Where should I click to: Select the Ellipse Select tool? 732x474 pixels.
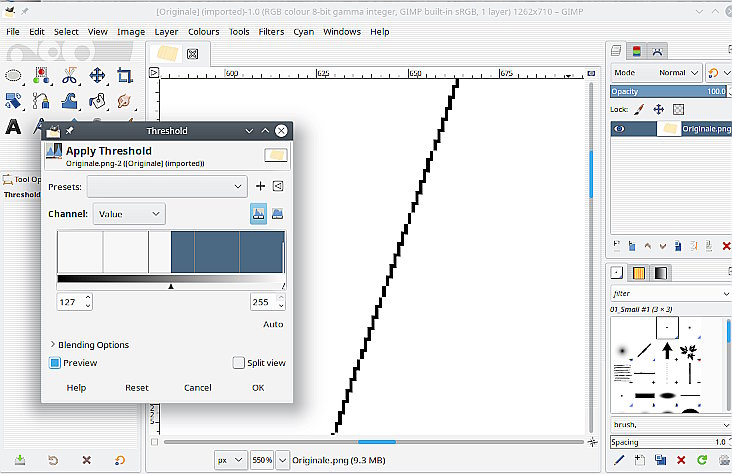pos(13,75)
